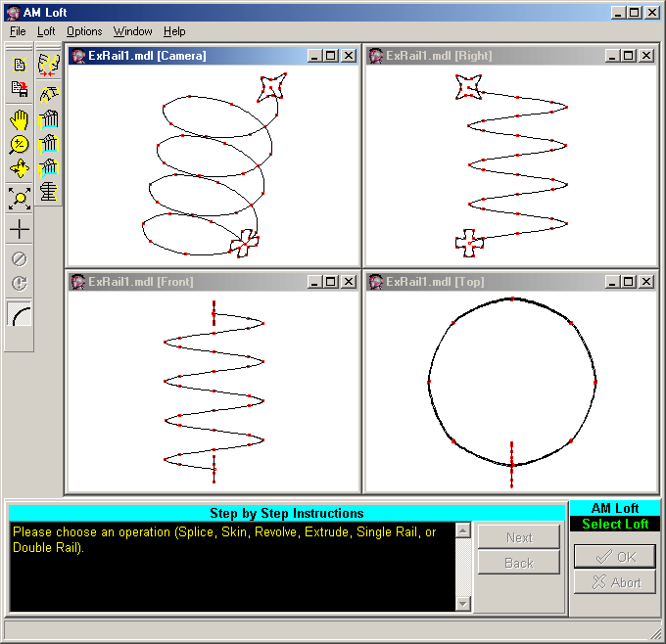The height and width of the screenshot is (644, 666).
Task: Click the Zoom to Fit icon
Action: pos(19,199)
